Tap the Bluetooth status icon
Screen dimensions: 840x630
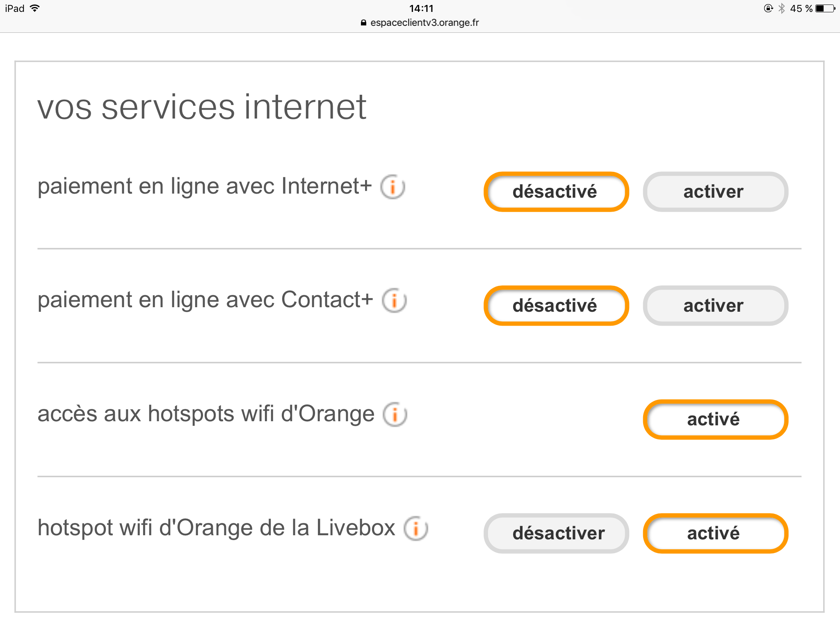pyautogui.click(x=782, y=9)
